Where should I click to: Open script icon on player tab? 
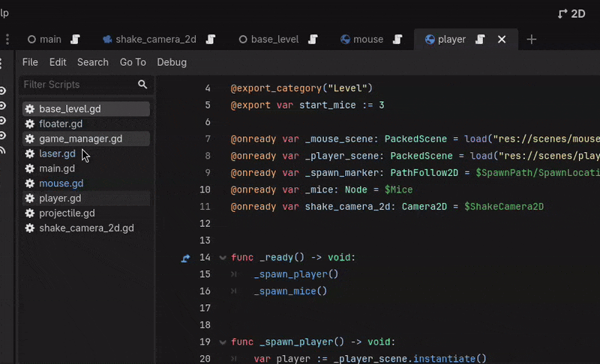[x=481, y=40]
